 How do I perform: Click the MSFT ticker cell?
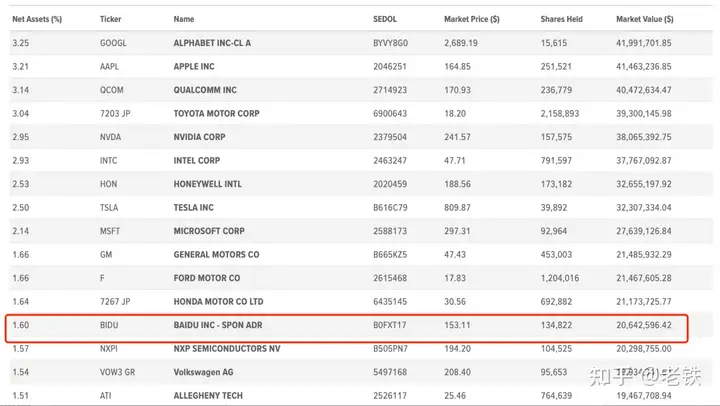110,231
